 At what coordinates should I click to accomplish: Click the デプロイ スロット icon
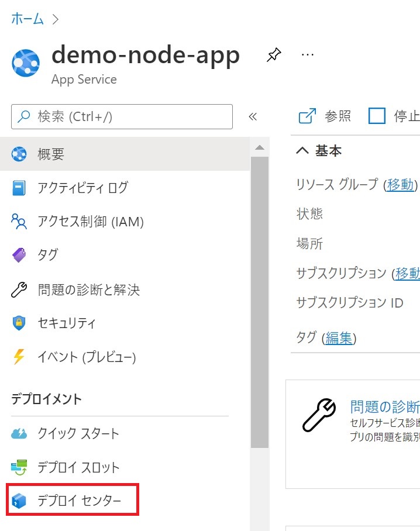click(x=19, y=467)
